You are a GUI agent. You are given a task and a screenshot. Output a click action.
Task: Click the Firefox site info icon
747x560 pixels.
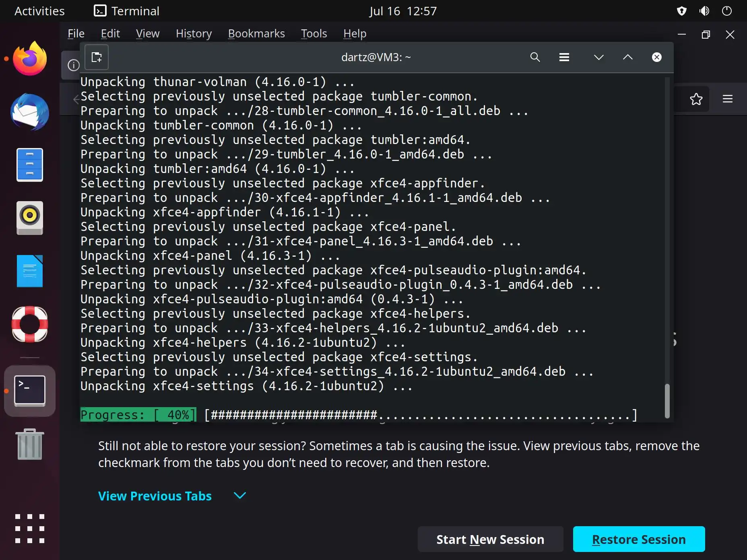73,65
